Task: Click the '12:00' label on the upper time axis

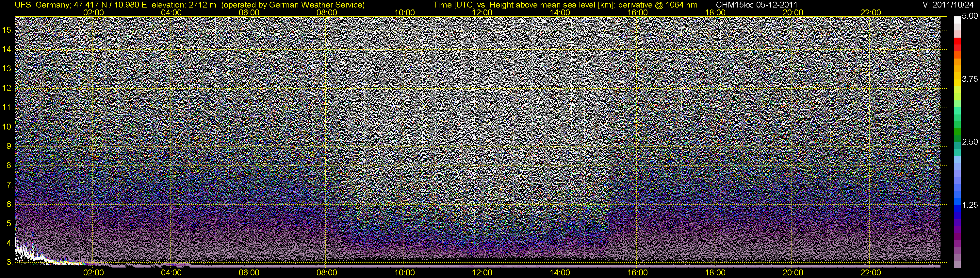Action: click(x=482, y=12)
